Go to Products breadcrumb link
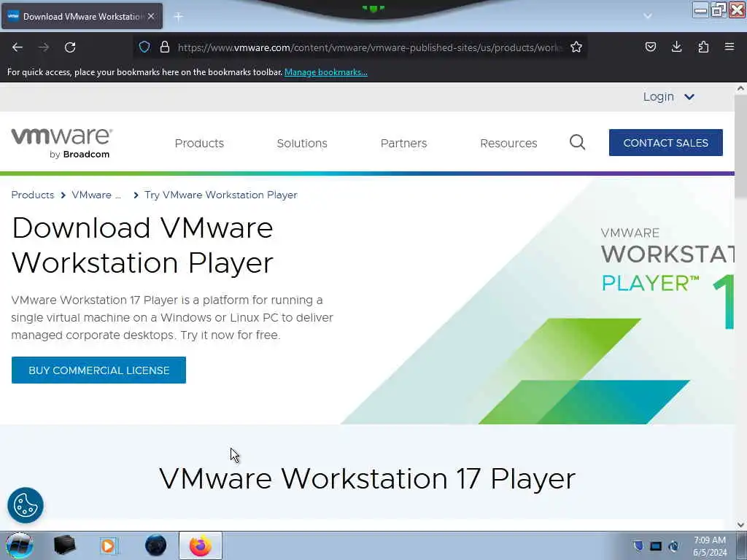The image size is (747, 560). click(32, 195)
